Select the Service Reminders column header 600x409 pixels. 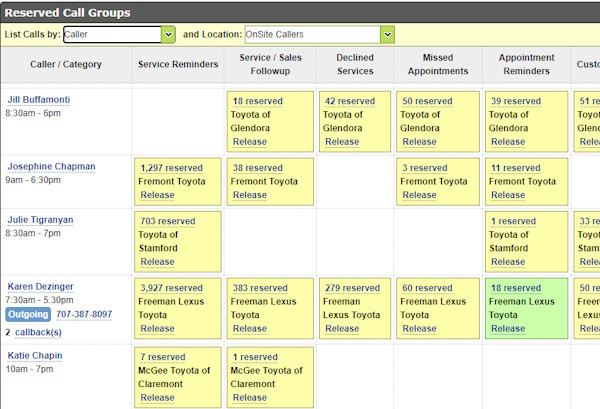(177, 65)
